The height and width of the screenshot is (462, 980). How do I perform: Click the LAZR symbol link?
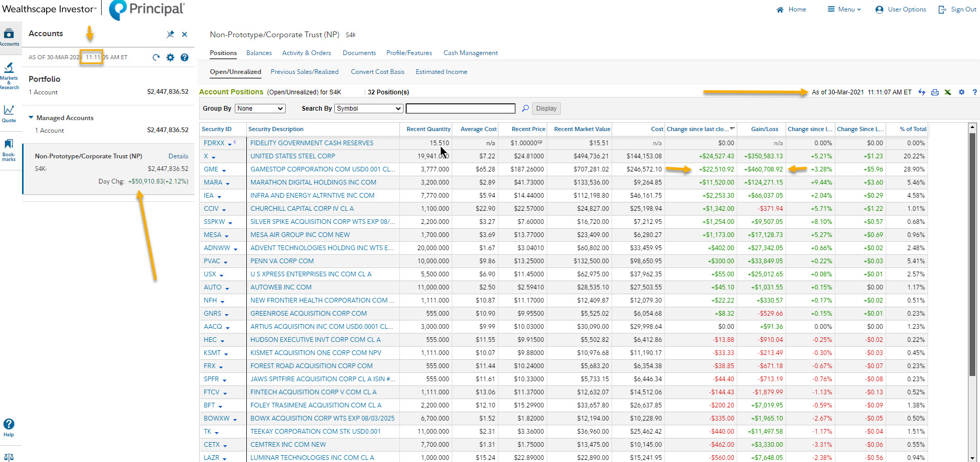point(211,458)
